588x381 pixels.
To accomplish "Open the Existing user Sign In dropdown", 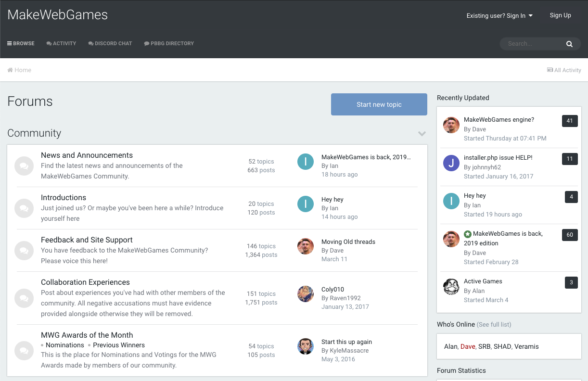I will click(x=499, y=16).
